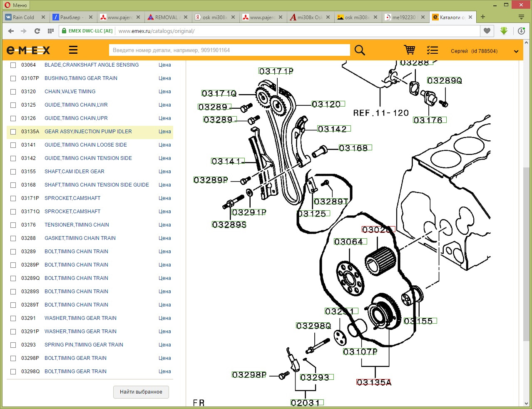Screen dimensions: 532x409
Task: Check the box for 03120 CHAIN,VALVE TIMING
Action: (x=13, y=92)
